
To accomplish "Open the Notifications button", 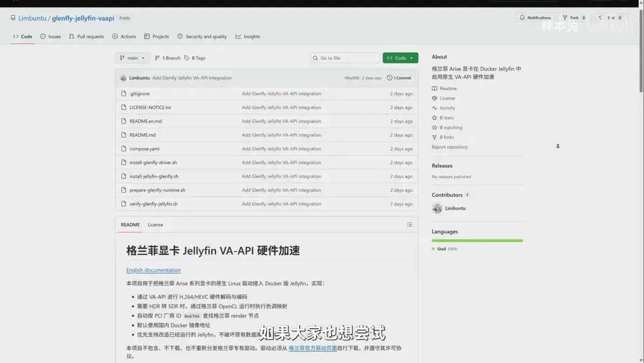I will [535, 18].
